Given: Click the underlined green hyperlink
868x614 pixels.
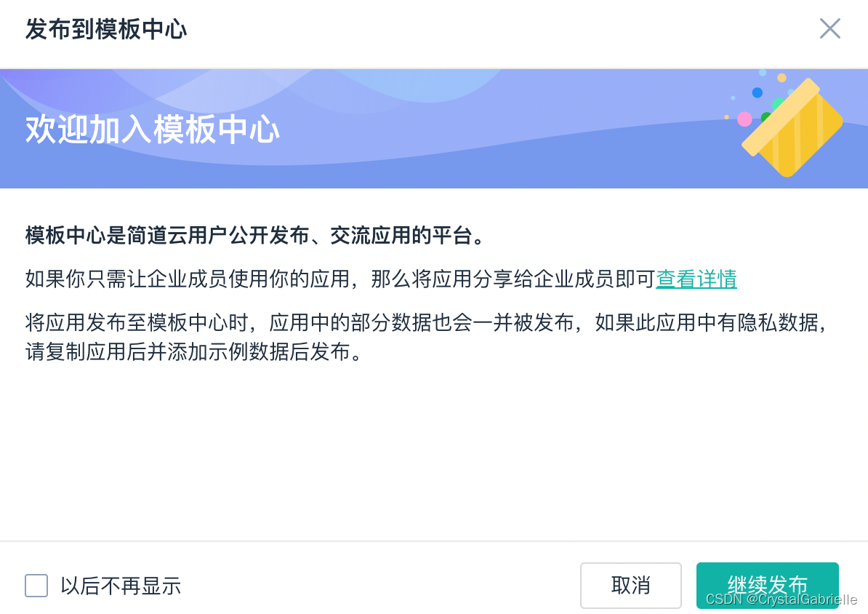Looking at the screenshot, I should pos(696,279).
